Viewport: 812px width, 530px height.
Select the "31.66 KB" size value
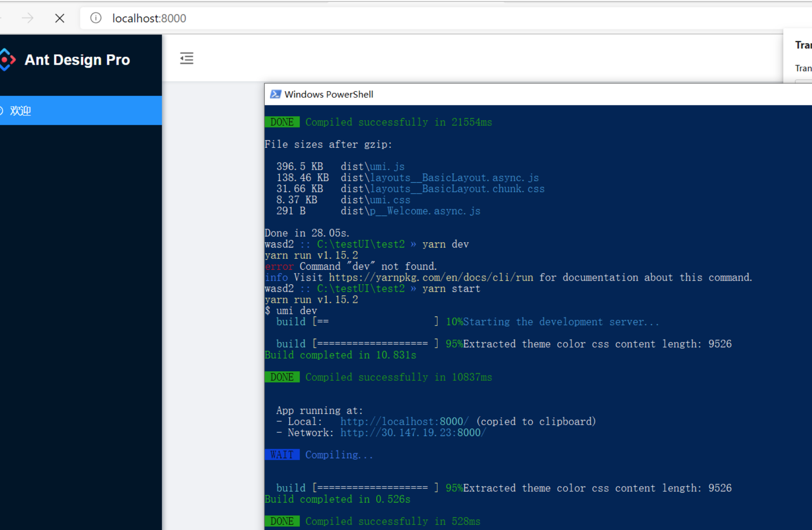coord(300,189)
